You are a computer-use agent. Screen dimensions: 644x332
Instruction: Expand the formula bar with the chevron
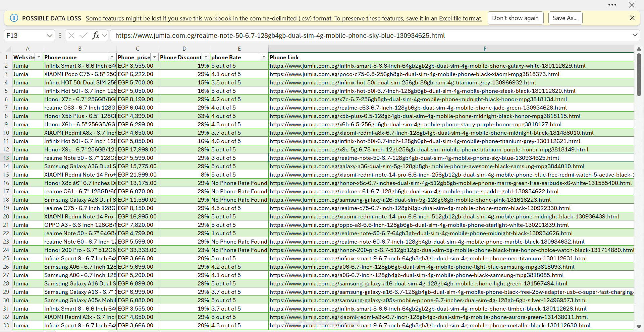pyautogui.click(x=635, y=35)
